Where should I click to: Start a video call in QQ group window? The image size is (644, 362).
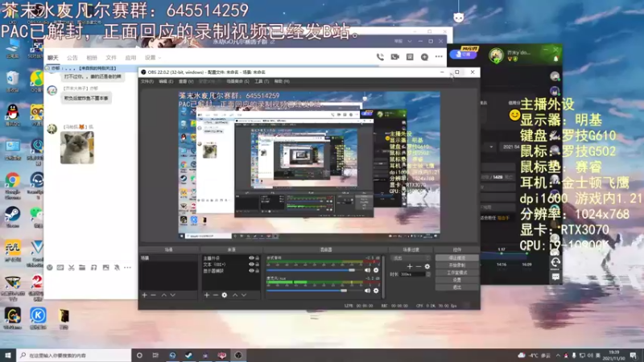coord(395,57)
